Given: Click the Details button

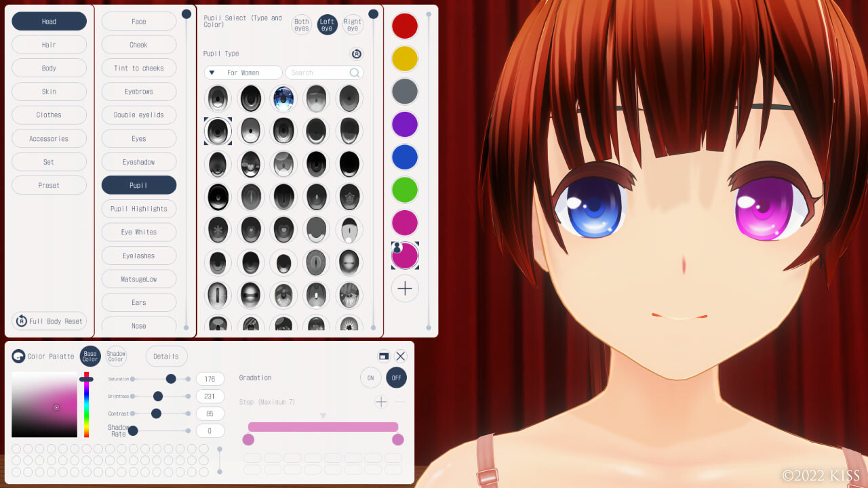Looking at the screenshot, I should click(x=166, y=356).
